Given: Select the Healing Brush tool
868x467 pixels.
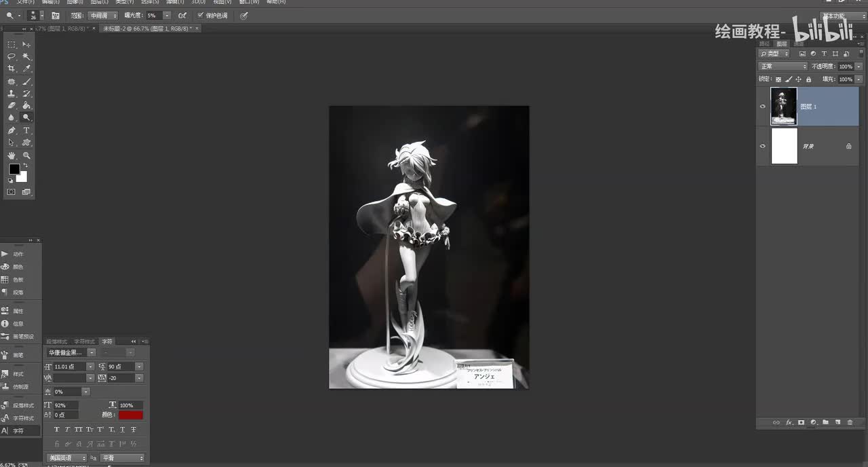Looking at the screenshot, I should pyautogui.click(x=12, y=81).
